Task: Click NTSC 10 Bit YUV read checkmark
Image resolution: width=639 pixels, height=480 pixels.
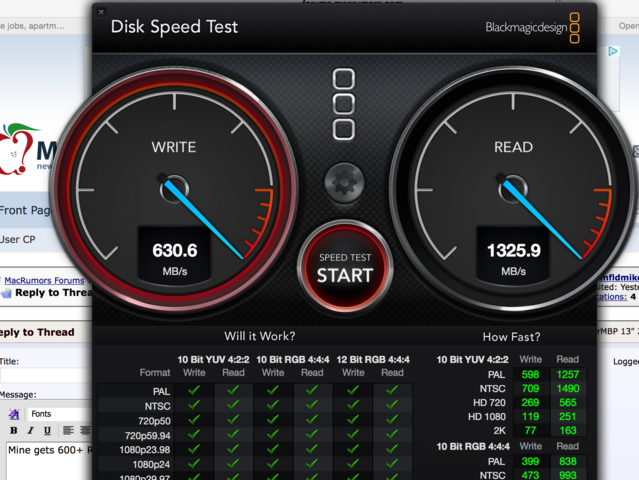Action: (233, 405)
